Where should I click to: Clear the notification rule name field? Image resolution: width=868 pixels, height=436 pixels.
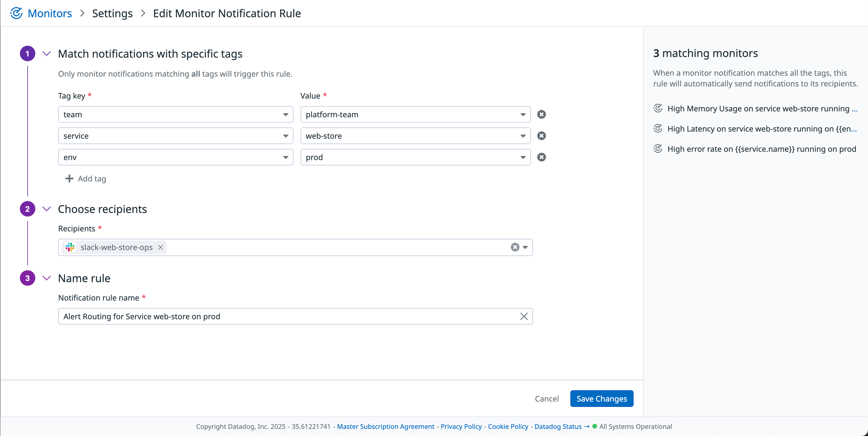point(524,316)
